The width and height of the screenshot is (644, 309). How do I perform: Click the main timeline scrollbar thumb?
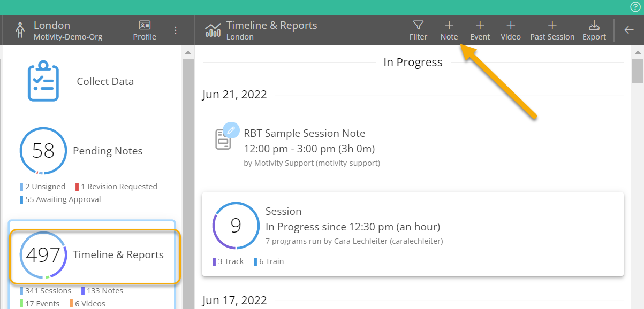pyautogui.click(x=638, y=69)
